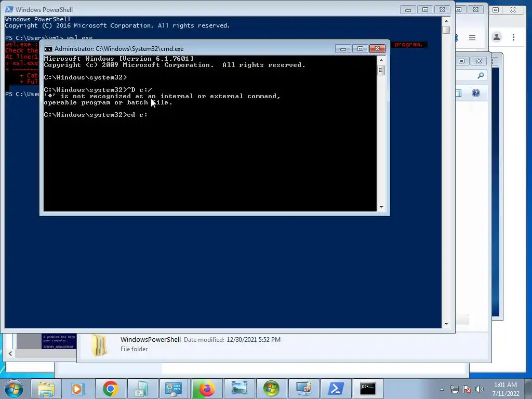This screenshot has height=399, width=532.
Task: Click the PowerShell scrollbar down arrow
Action: point(446,324)
